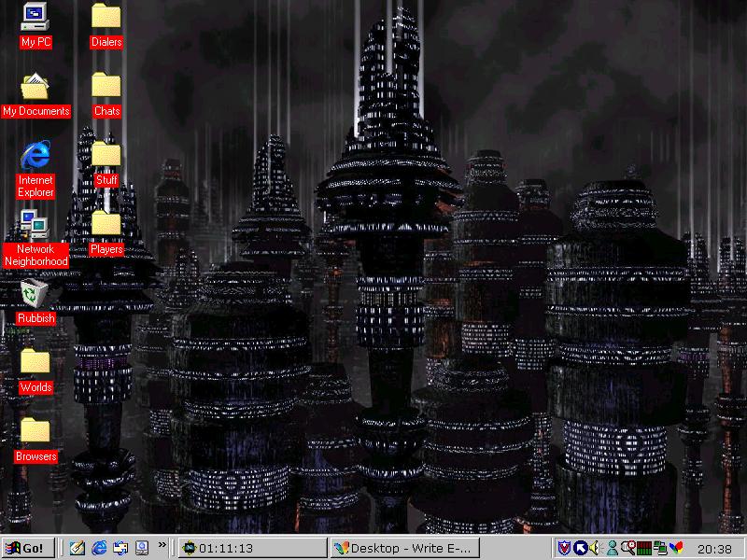Click the Go! start button

click(26, 548)
